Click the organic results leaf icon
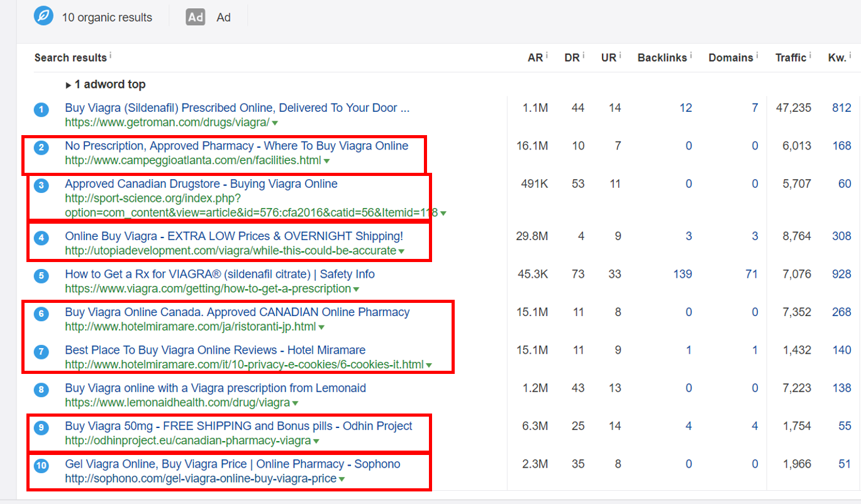Viewport: 861px width, 504px height. tap(43, 16)
